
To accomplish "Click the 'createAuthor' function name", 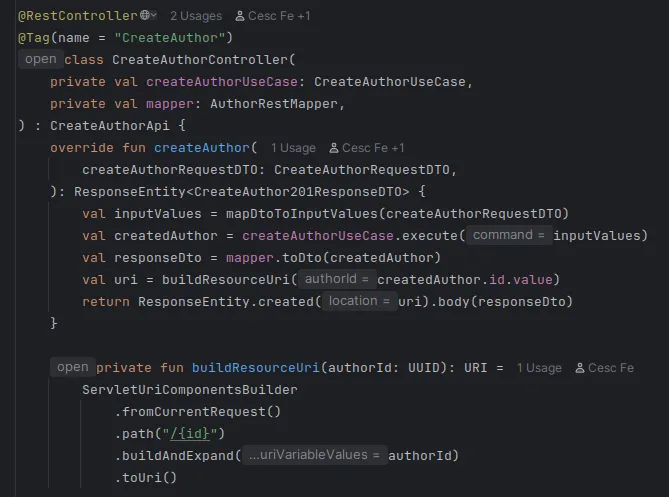I will tap(201, 148).
